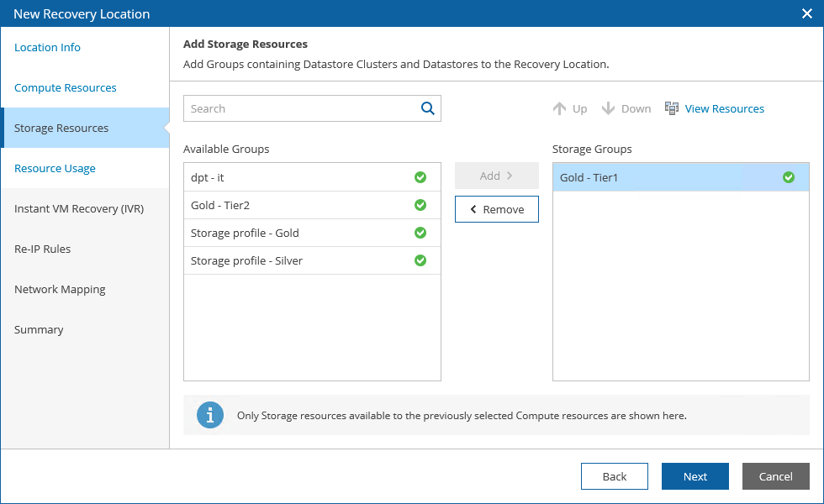Click green check beside Storage profile - Gold
This screenshot has width=824, height=504.
420,233
